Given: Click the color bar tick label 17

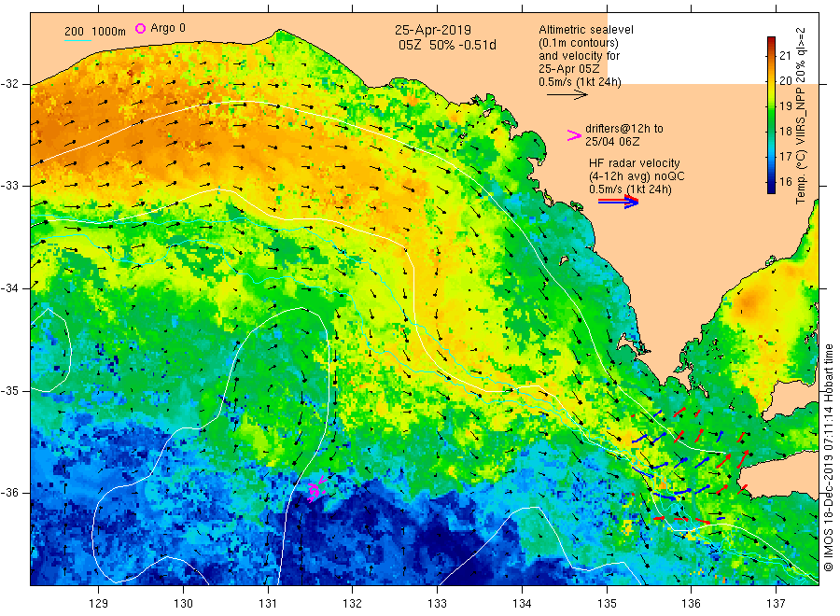Looking at the screenshot, I should click(785, 157).
